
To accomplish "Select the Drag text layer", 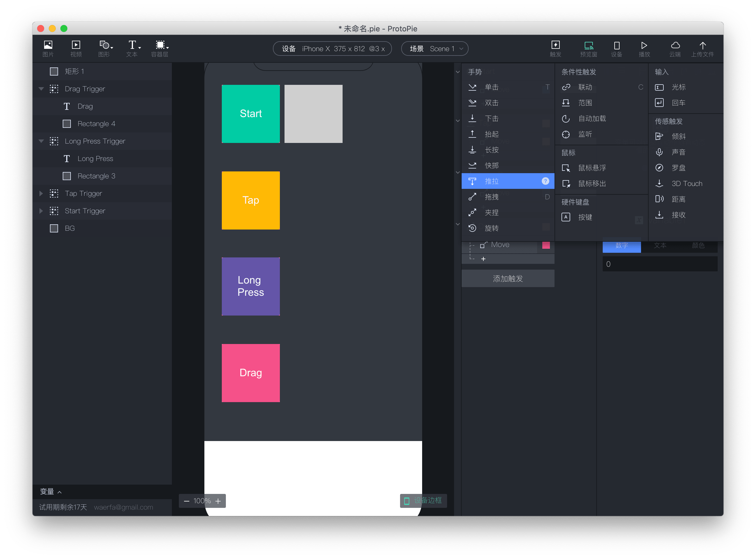I will (x=102, y=107).
